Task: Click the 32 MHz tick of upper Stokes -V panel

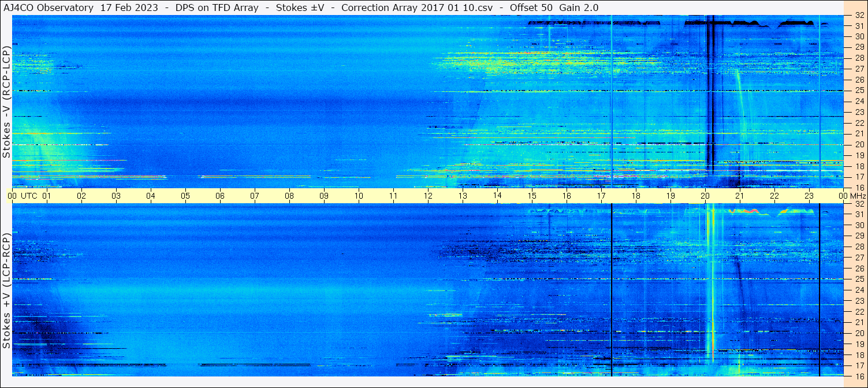Action: point(859,16)
